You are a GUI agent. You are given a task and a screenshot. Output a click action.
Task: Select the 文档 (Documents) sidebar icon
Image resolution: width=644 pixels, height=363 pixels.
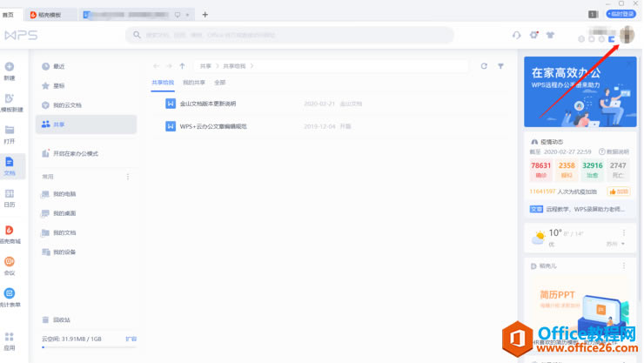[10, 162]
